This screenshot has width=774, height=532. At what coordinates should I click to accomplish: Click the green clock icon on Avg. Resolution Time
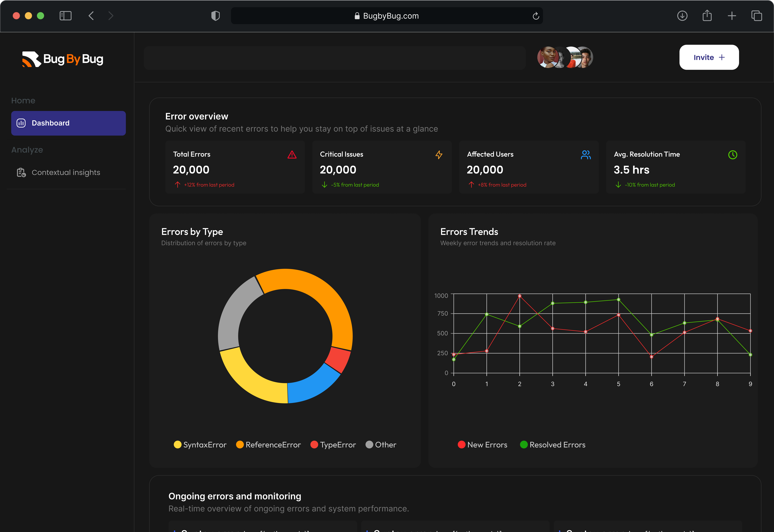coord(733,155)
